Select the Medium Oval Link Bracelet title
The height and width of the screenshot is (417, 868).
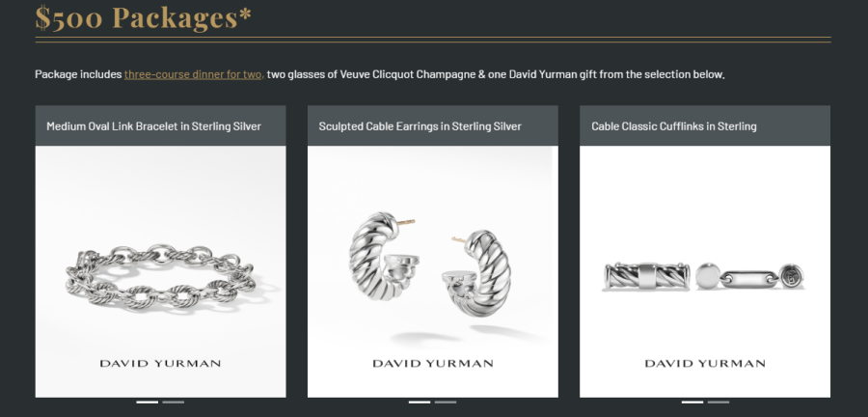(x=154, y=126)
